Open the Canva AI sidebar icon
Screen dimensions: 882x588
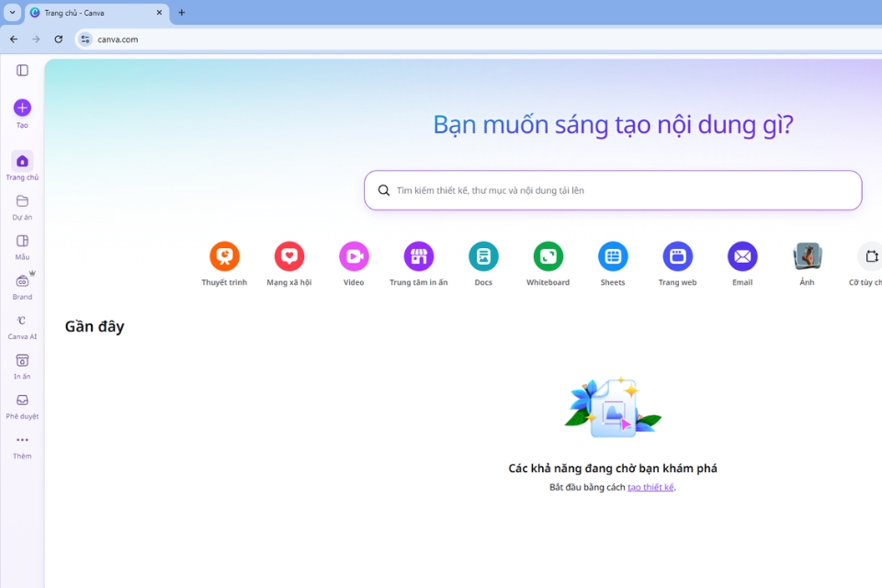(21, 324)
